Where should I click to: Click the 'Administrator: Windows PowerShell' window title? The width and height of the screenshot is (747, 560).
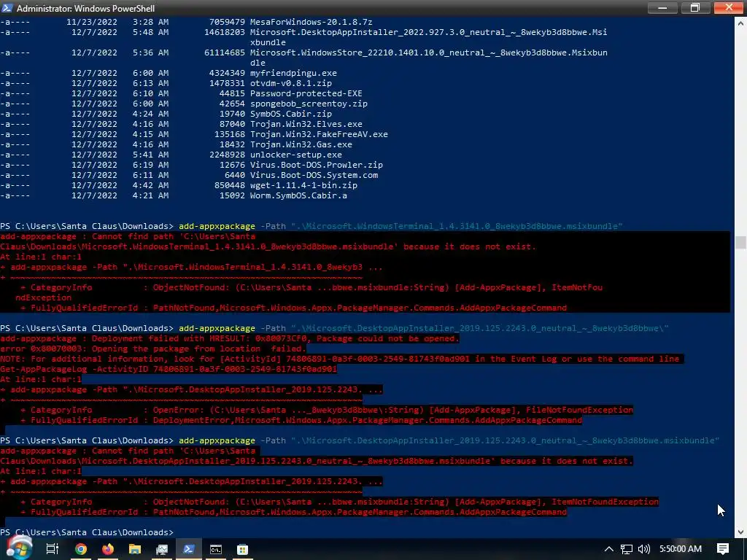pos(86,8)
